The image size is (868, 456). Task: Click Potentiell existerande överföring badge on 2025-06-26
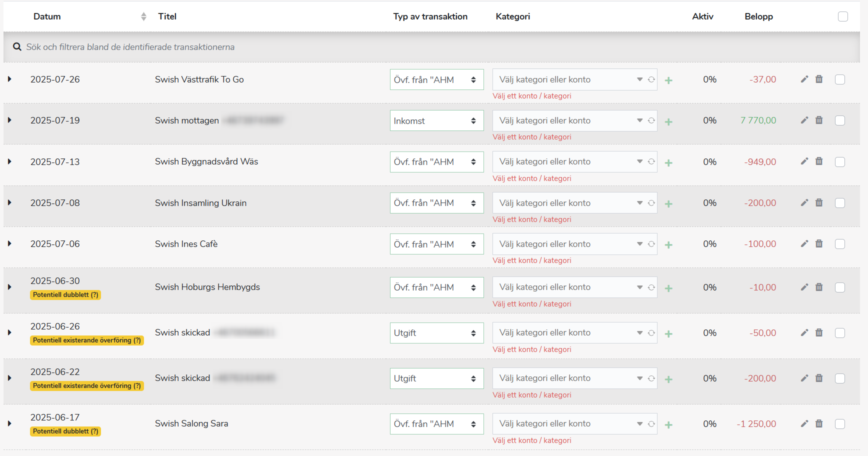pos(86,340)
